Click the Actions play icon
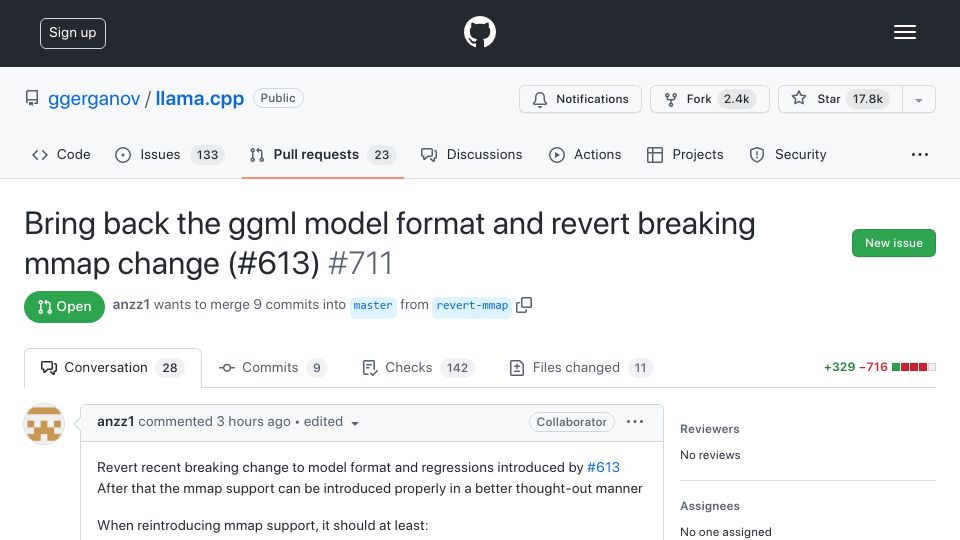Viewport: 960px width, 540px height. coord(557,155)
